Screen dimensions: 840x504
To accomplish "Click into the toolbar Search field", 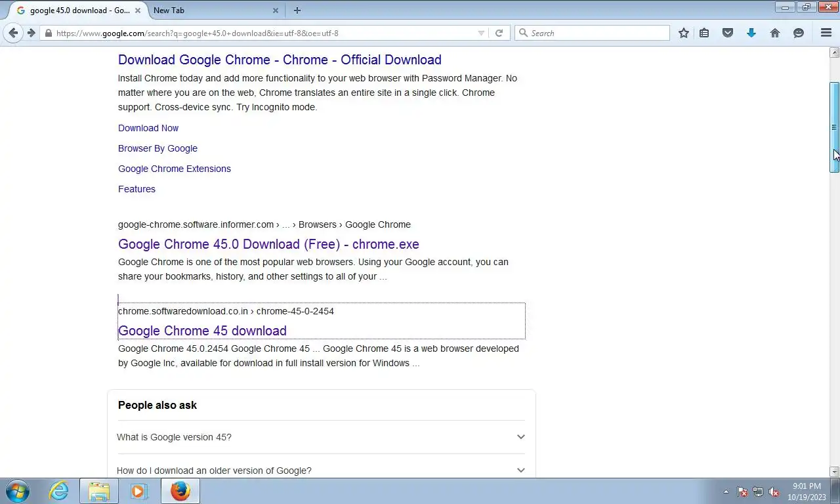I will tap(592, 33).
